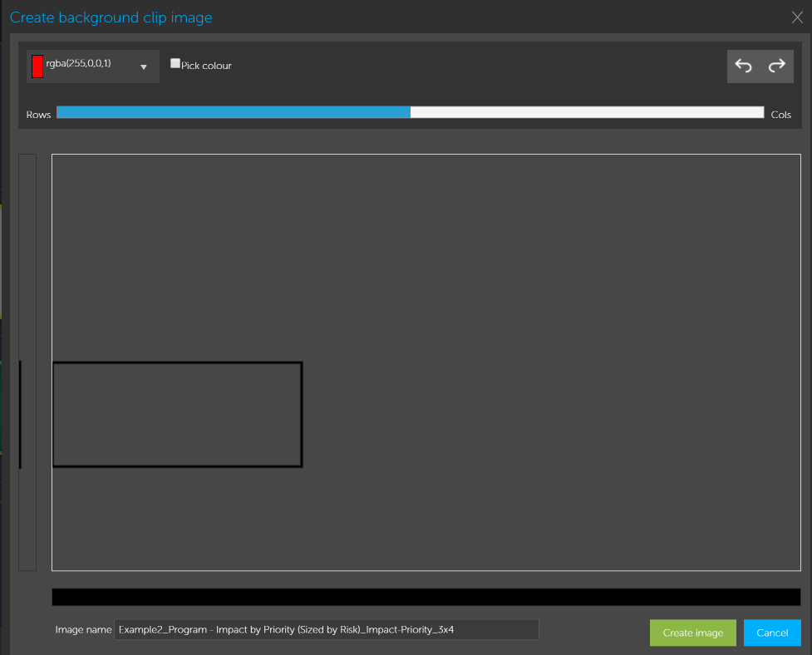Click the Rows/Cols slider bar

tap(410, 112)
